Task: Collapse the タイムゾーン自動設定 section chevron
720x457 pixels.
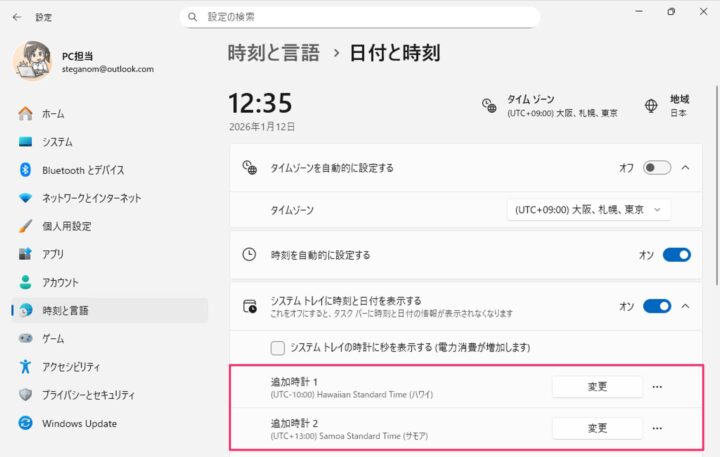Action: tap(686, 167)
